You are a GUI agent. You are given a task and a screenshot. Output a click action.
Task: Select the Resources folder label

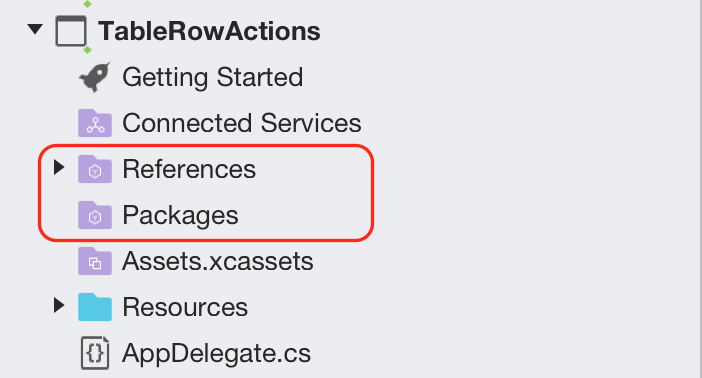coord(185,307)
